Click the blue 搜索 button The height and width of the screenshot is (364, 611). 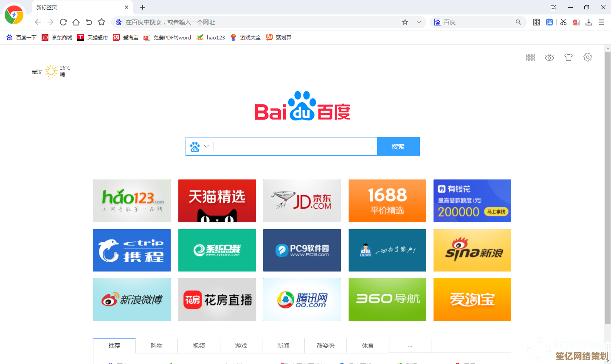coord(398,146)
